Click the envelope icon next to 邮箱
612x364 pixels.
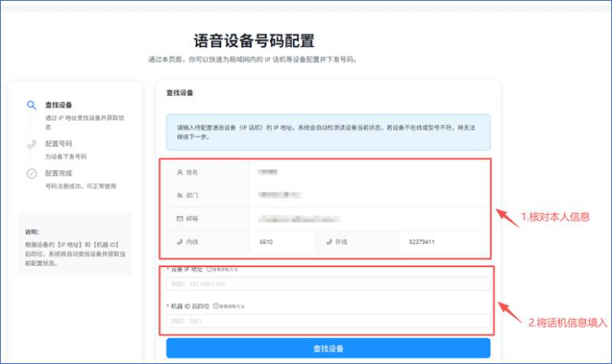180,219
